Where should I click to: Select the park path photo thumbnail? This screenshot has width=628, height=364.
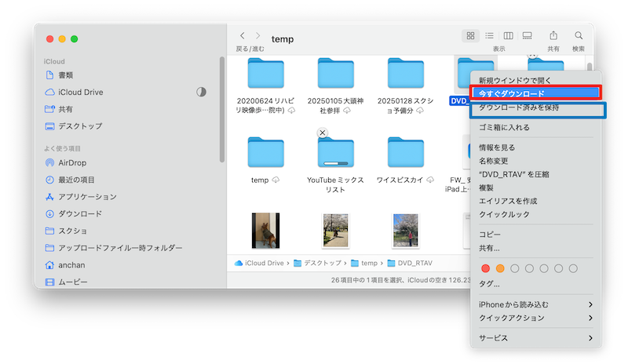coord(336,231)
